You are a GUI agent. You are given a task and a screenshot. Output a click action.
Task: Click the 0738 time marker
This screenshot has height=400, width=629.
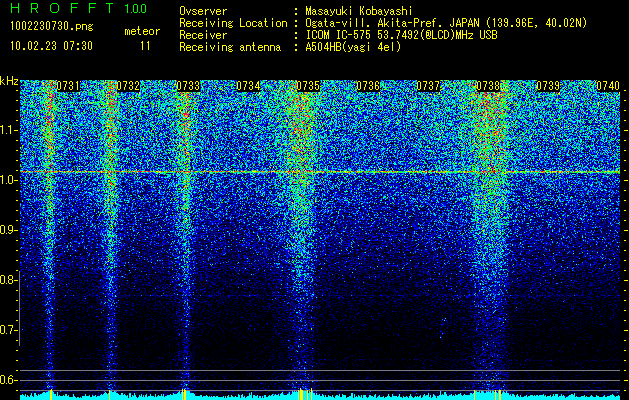tap(488, 86)
